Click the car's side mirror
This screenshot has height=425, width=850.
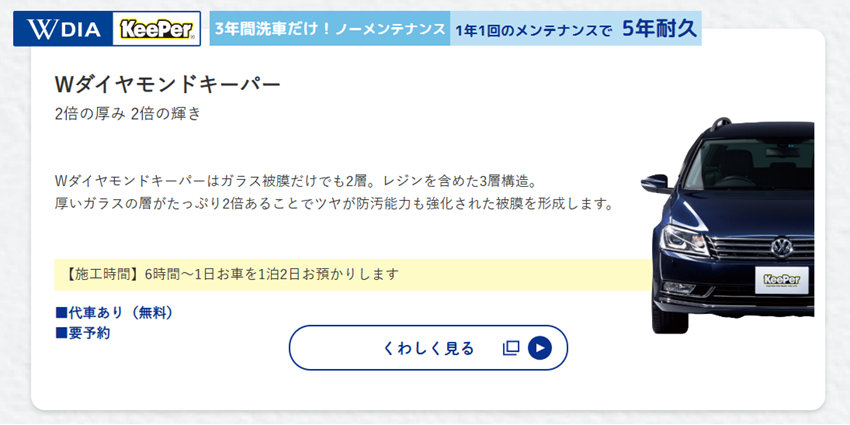pyautogui.click(x=656, y=183)
